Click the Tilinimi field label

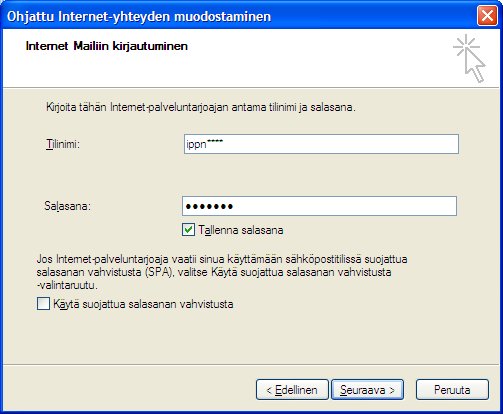pos(63,144)
